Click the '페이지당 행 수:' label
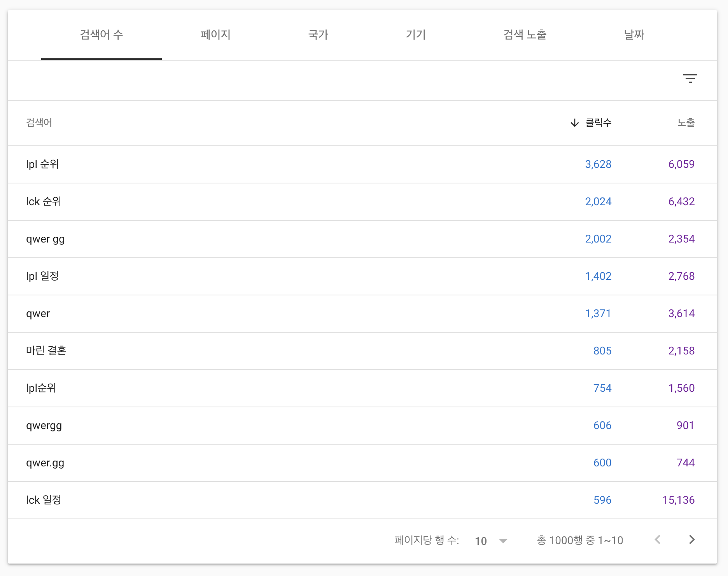The height and width of the screenshot is (576, 728). (x=427, y=540)
